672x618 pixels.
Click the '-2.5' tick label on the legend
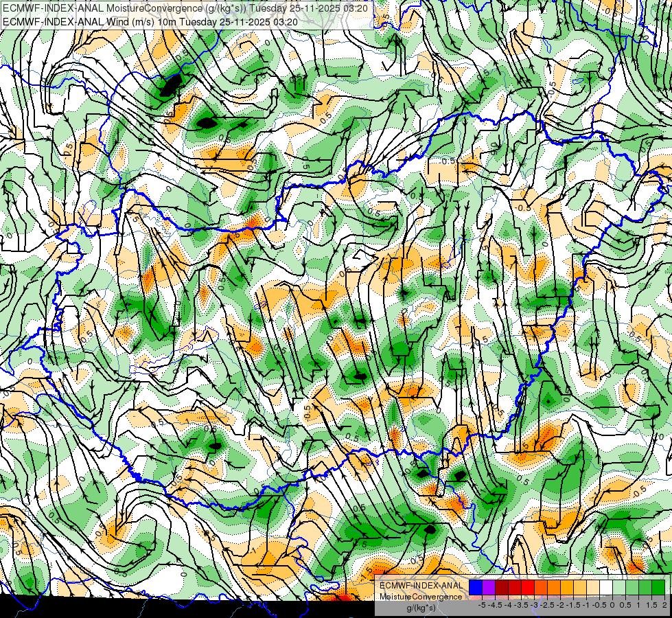tap(547, 605)
